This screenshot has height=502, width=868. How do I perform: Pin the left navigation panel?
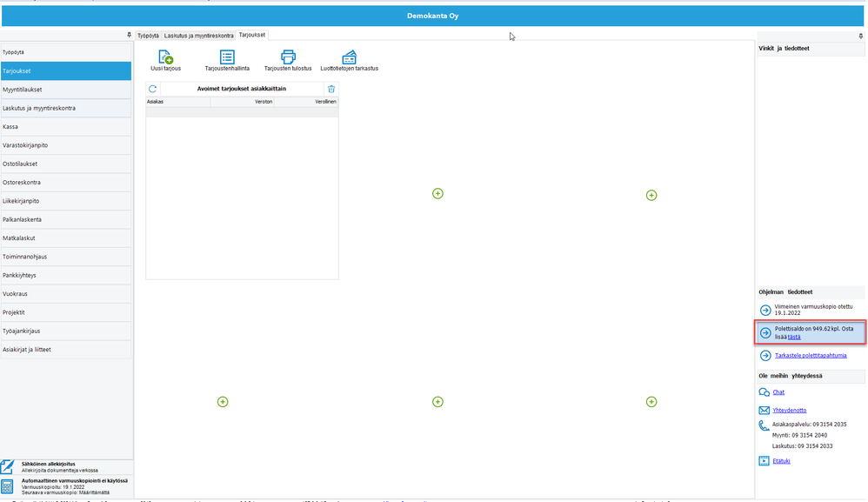click(129, 35)
